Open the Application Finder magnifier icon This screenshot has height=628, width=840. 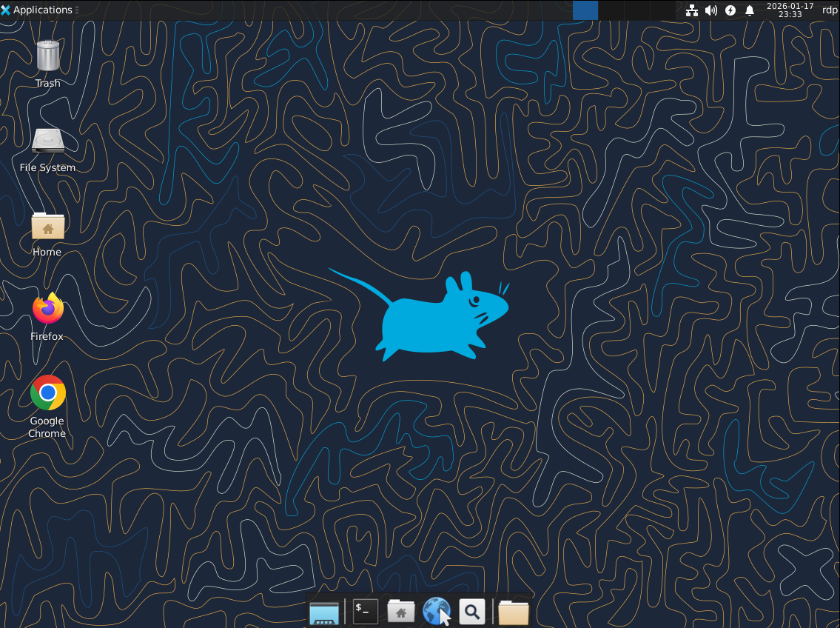(472, 611)
